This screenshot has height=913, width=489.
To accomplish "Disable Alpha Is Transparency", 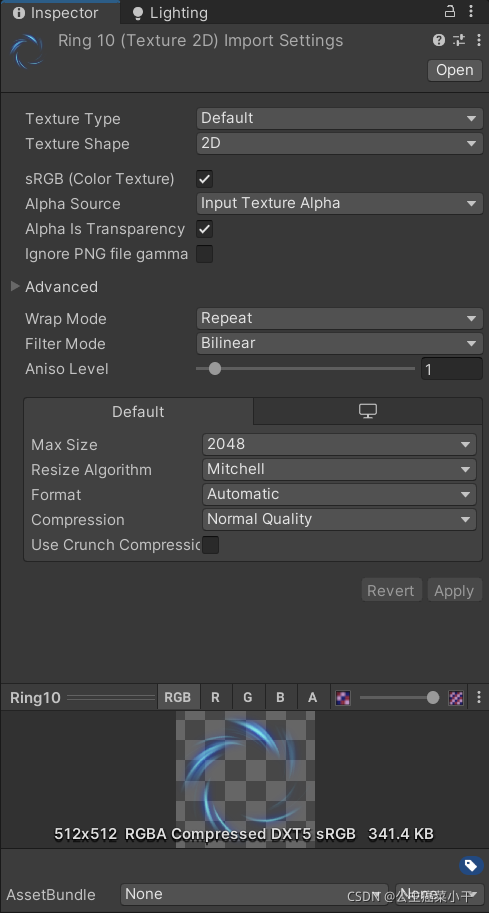I will click(x=204, y=229).
